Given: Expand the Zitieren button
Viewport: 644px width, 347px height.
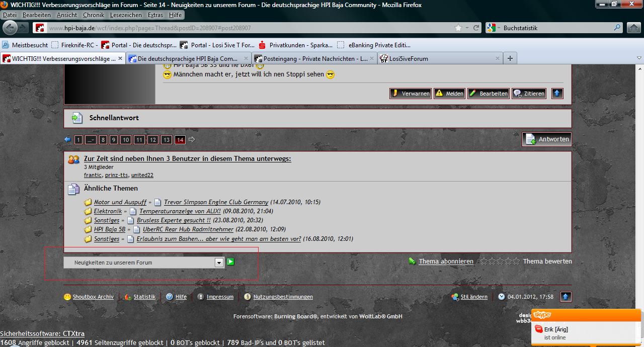Looking at the screenshot, I should (x=529, y=94).
